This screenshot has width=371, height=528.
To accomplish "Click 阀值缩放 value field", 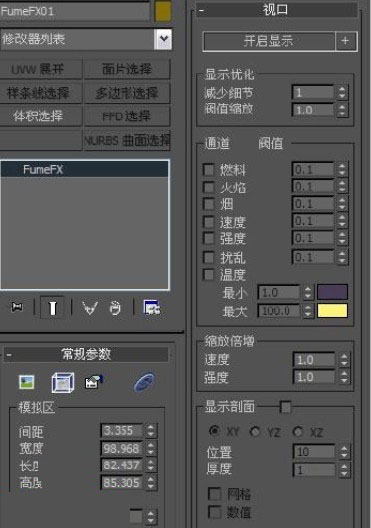I will coord(313,110).
